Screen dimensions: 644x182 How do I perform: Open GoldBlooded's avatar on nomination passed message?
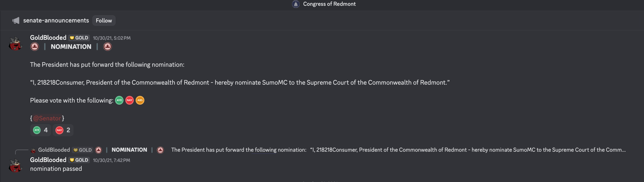pyautogui.click(x=16, y=166)
